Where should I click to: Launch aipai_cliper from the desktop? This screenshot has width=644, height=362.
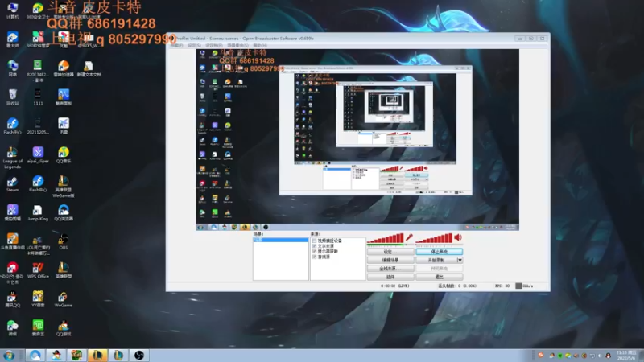[38, 155]
